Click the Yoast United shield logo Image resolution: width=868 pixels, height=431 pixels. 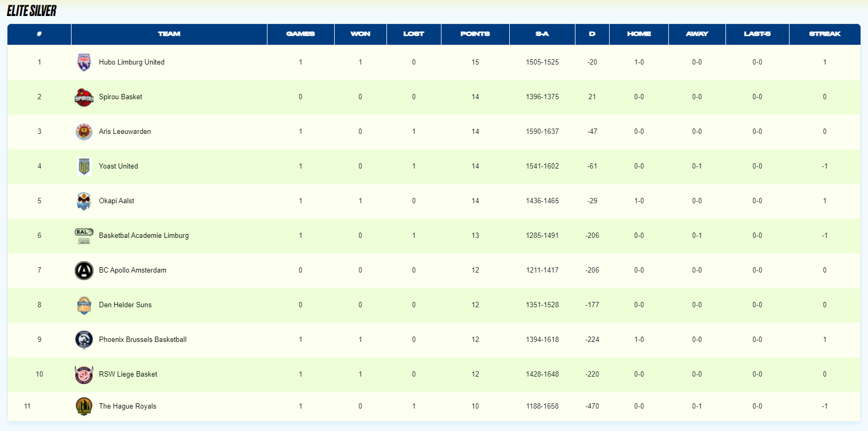[x=84, y=166]
